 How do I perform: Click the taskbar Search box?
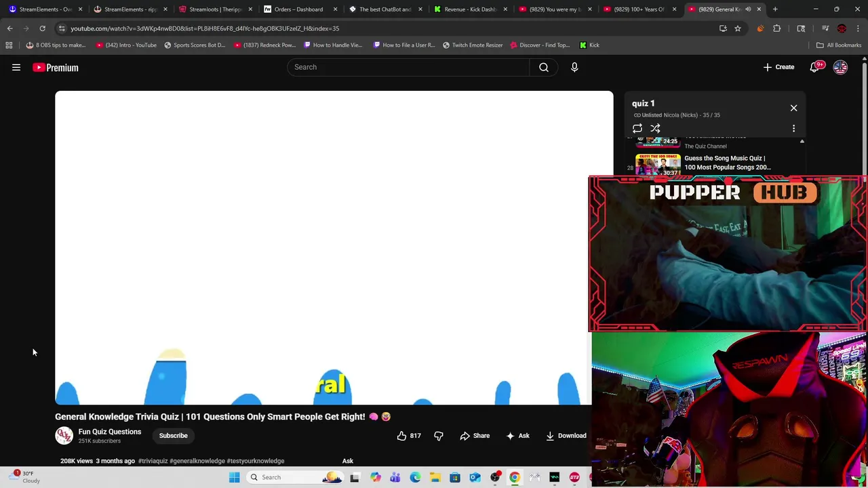(295, 477)
